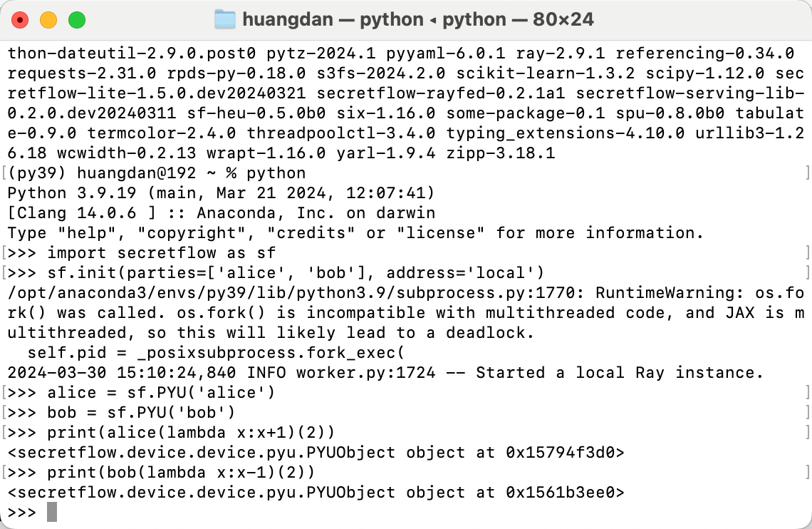812x529 pixels.
Task: Zoom the window using the green button
Action: 77,20
